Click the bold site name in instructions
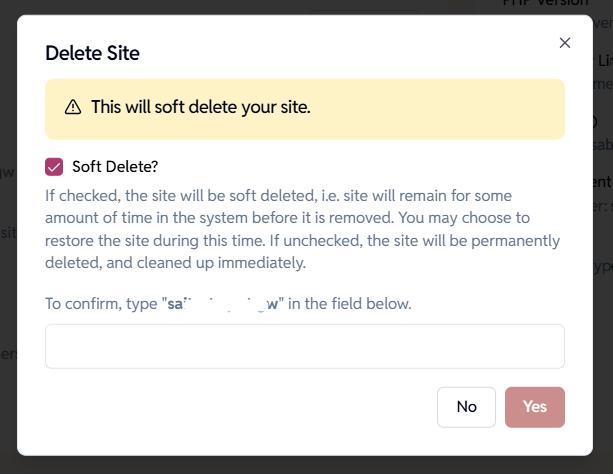Image resolution: width=613 pixels, height=474 pixels. point(220,303)
